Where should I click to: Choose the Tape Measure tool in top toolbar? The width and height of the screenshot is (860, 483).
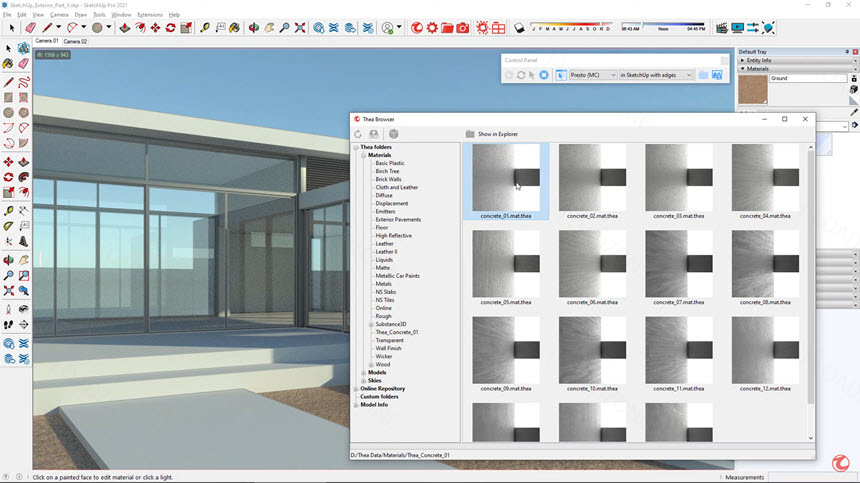pyautogui.click(x=205, y=27)
